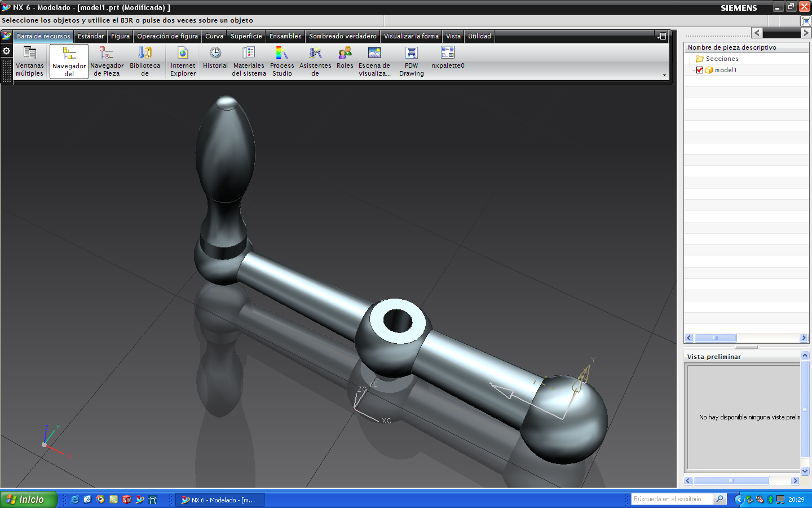The width and height of the screenshot is (812, 508).
Task: Click horizontal scrollbar thumb in Vista preliminar
Action: pos(731,481)
